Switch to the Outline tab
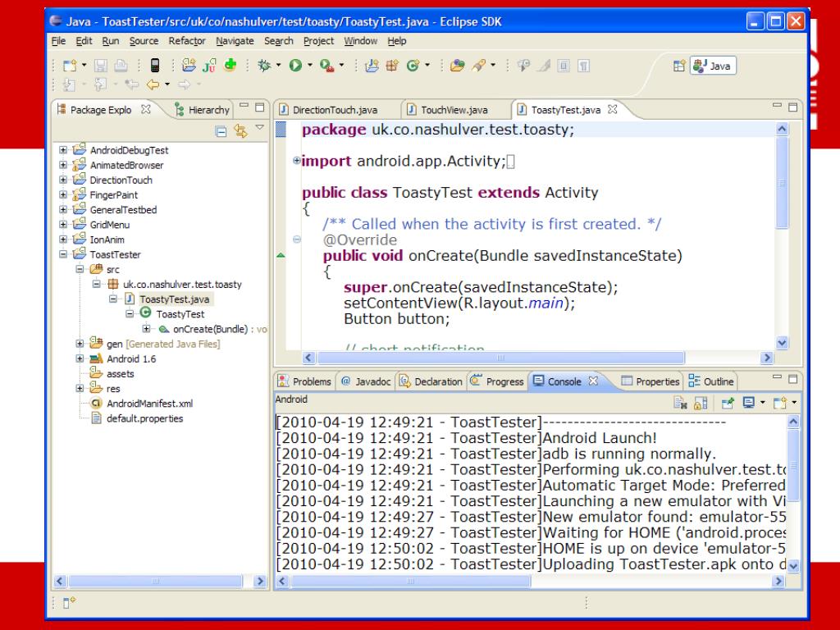 coord(711,381)
